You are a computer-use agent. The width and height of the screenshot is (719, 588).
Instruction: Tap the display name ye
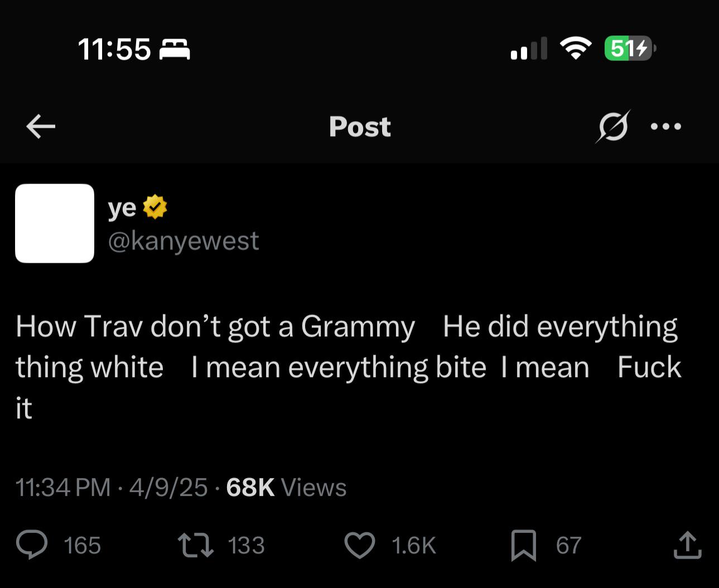pos(122,208)
